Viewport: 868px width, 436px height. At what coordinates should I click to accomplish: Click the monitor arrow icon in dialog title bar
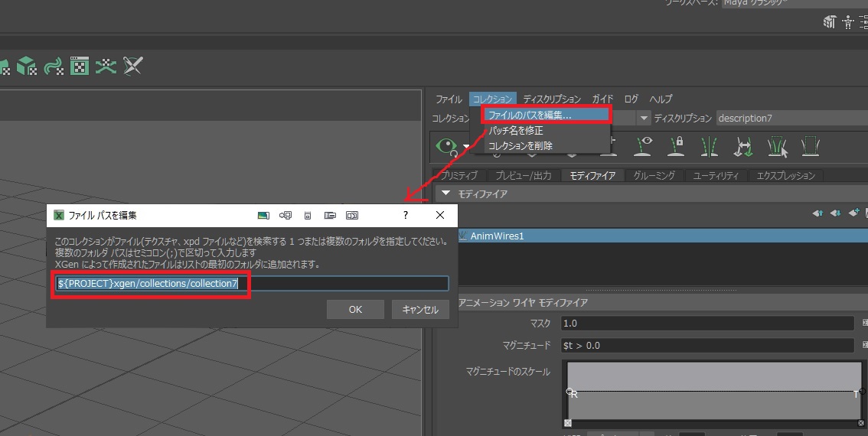(286, 215)
